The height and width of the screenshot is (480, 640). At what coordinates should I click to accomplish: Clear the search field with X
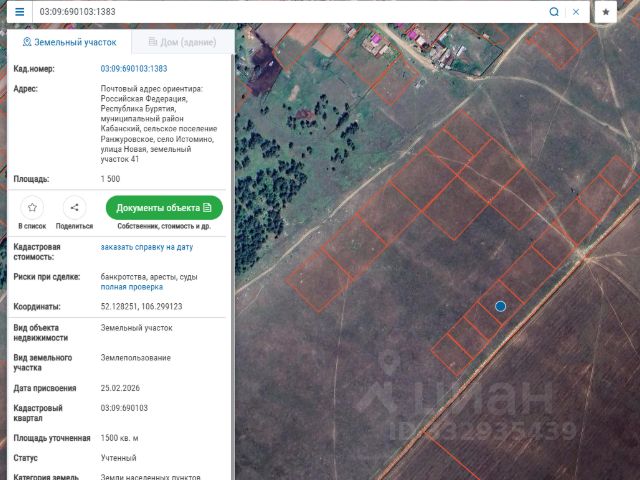576,12
